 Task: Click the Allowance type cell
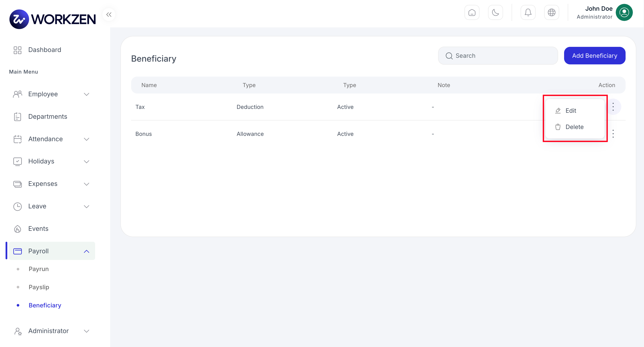[250, 134]
